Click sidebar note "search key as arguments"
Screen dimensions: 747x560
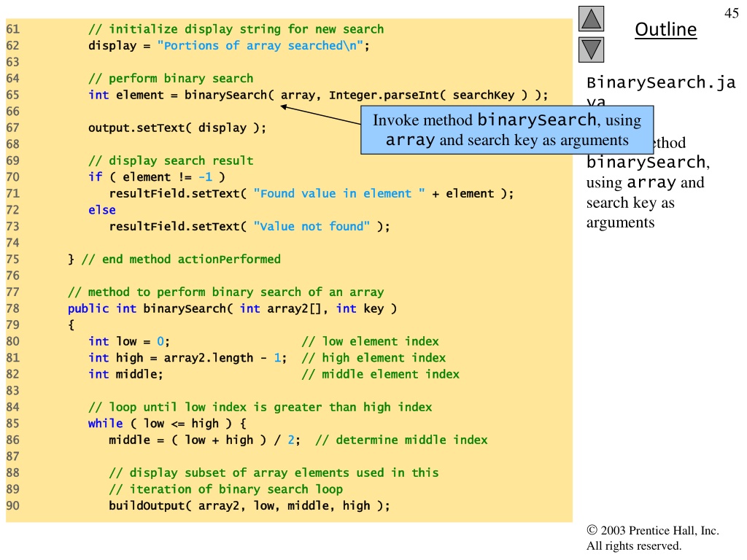[630, 212]
